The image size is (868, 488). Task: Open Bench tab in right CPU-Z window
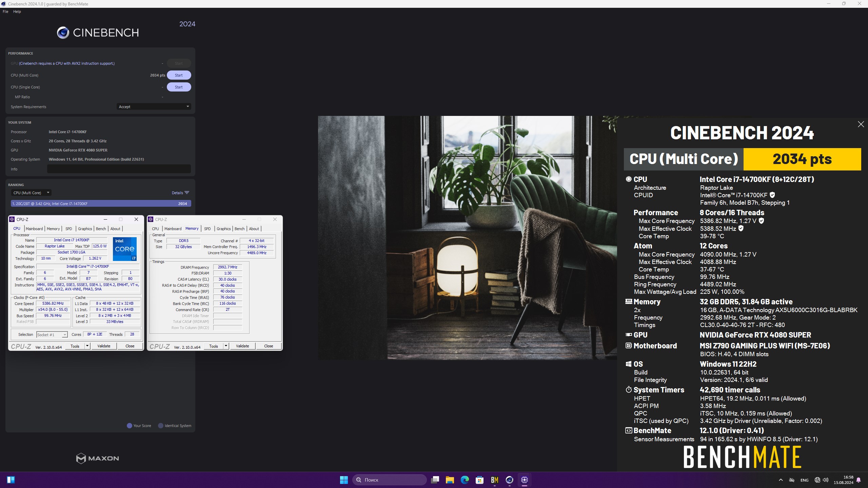[239, 229]
